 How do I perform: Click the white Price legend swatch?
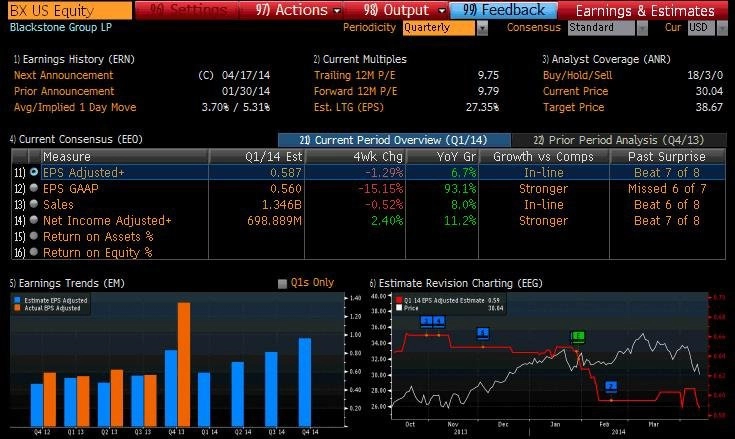tap(399, 308)
